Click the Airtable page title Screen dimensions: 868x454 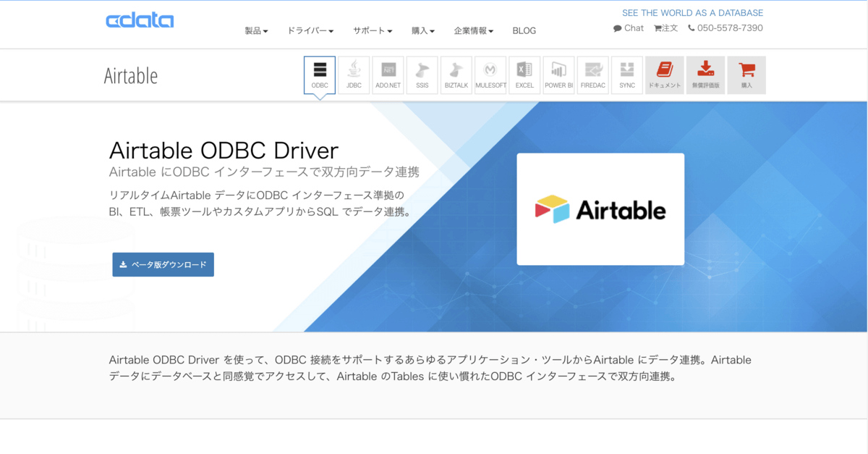(131, 76)
